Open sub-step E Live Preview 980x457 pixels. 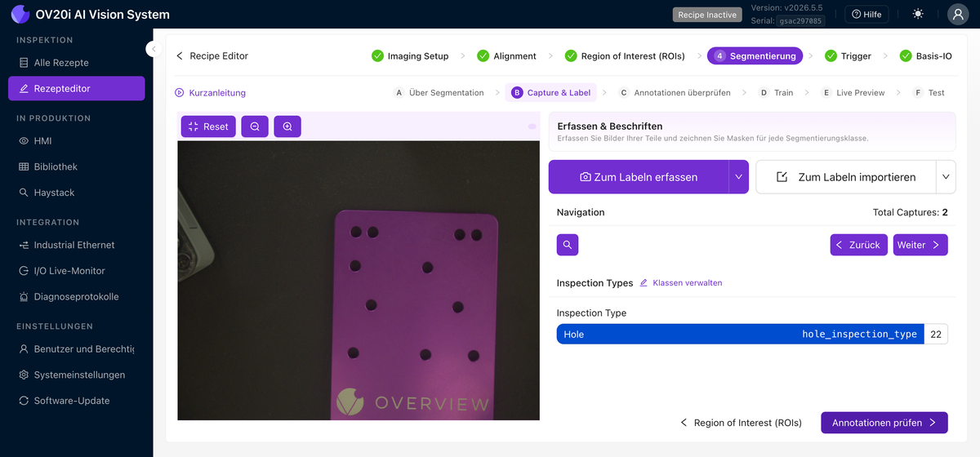[853, 93]
